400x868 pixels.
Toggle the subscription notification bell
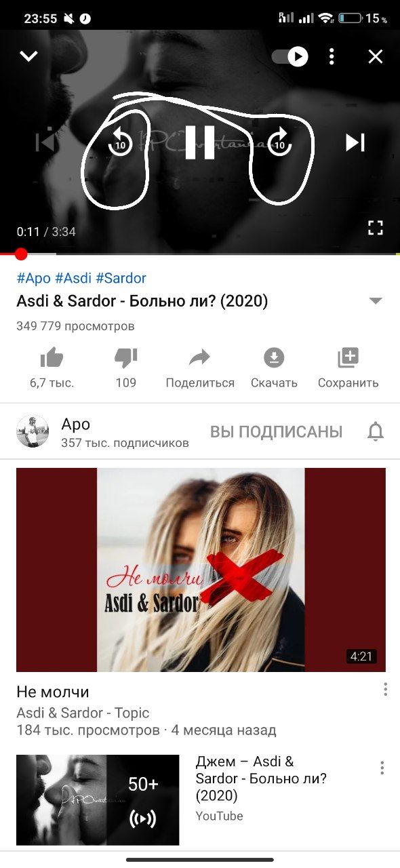375,432
